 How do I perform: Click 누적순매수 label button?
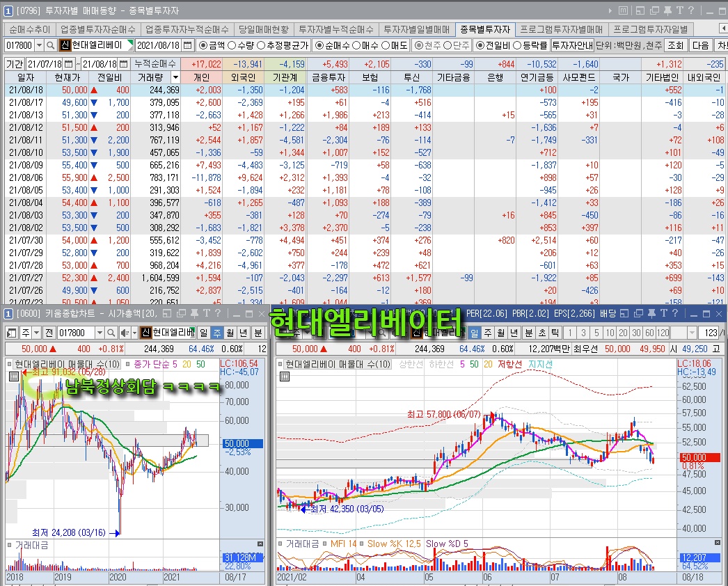[155, 64]
